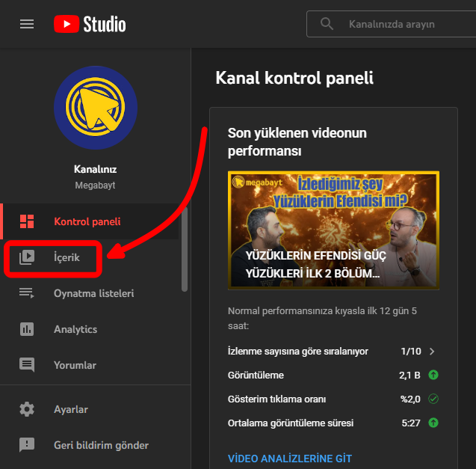The height and width of the screenshot is (469, 476).
Task: Open the Oynatma listeleri menu item
Action: point(93,293)
